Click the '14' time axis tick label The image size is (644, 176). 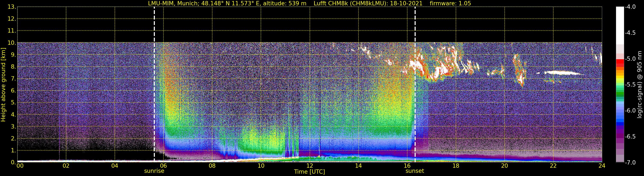click(358, 166)
